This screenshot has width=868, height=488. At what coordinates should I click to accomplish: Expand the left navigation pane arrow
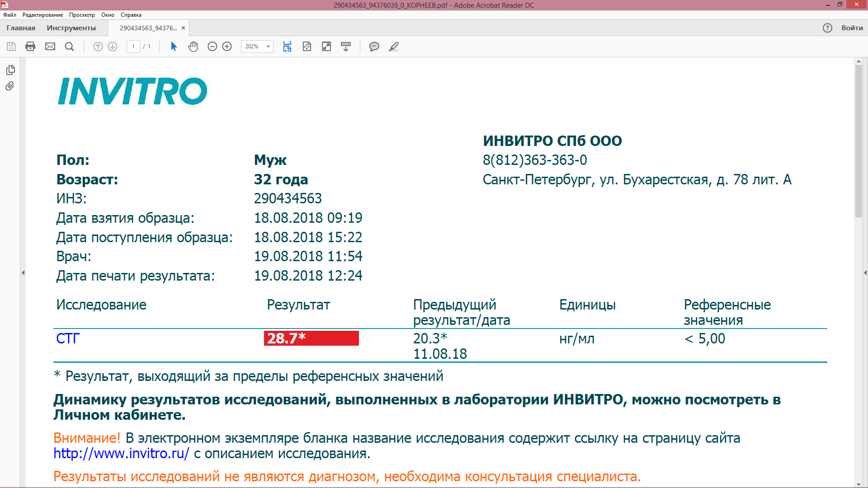point(23,272)
